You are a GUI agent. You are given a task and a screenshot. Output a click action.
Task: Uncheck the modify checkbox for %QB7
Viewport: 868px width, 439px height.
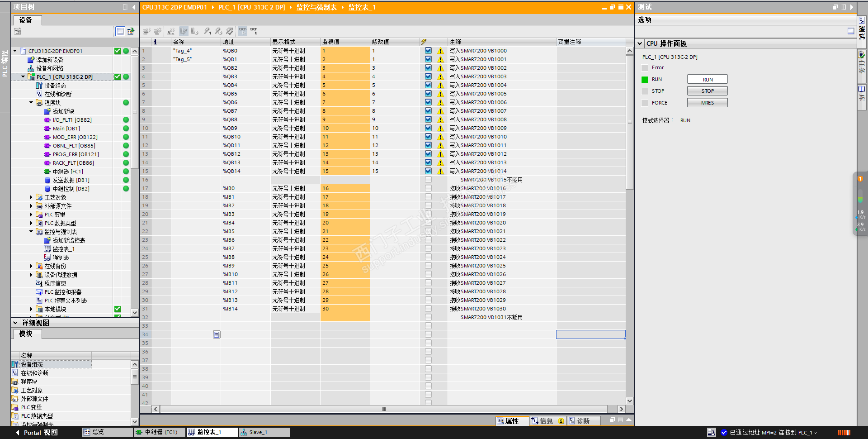pyautogui.click(x=428, y=111)
